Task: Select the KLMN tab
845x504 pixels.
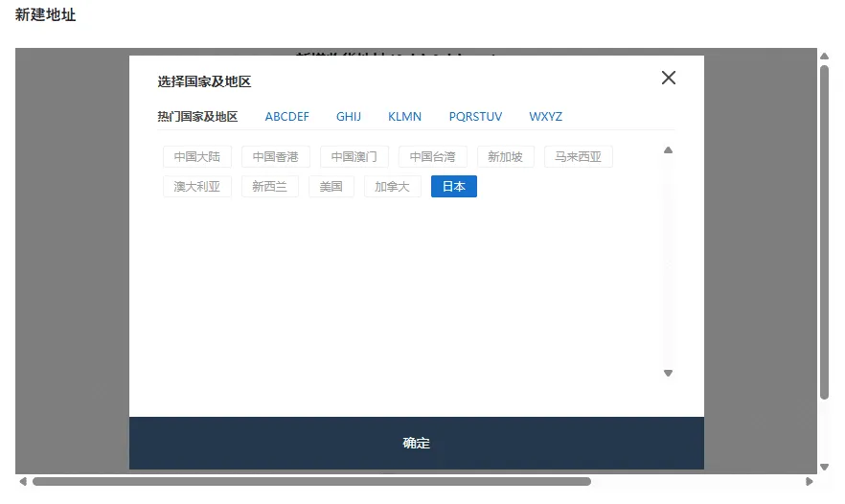Action: click(x=404, y=117)
